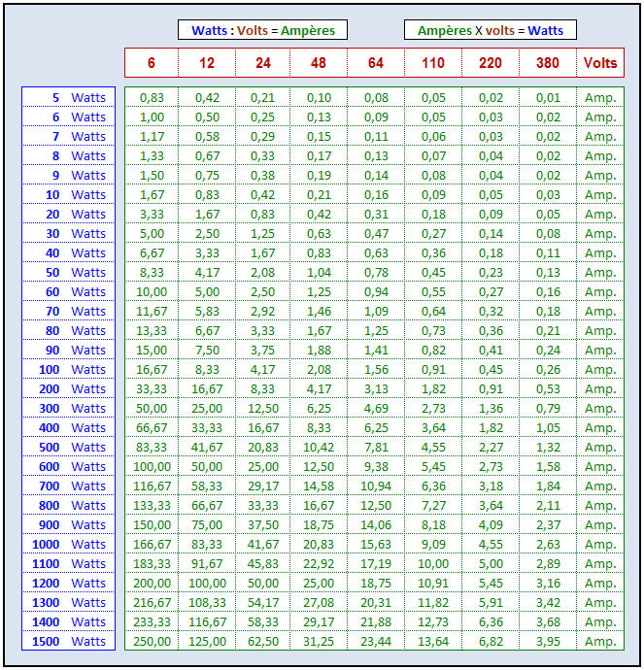The image size is (644, 670).
Task: Select the "500 Watts" row label
Action: coord(68,448)
